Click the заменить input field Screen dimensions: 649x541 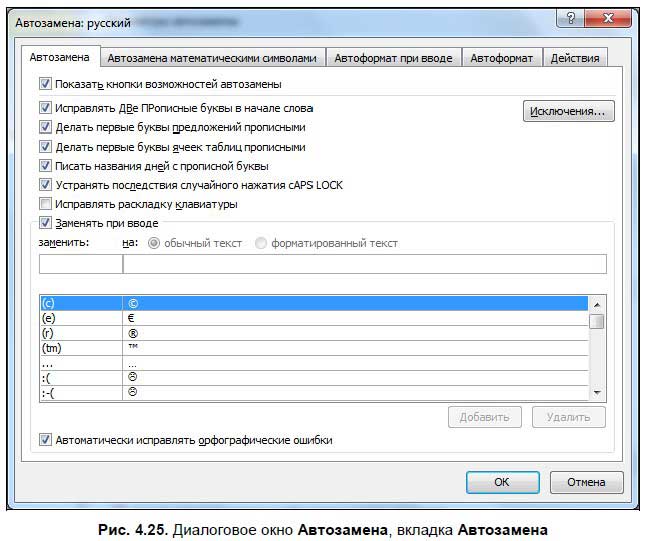pos(80,264)
